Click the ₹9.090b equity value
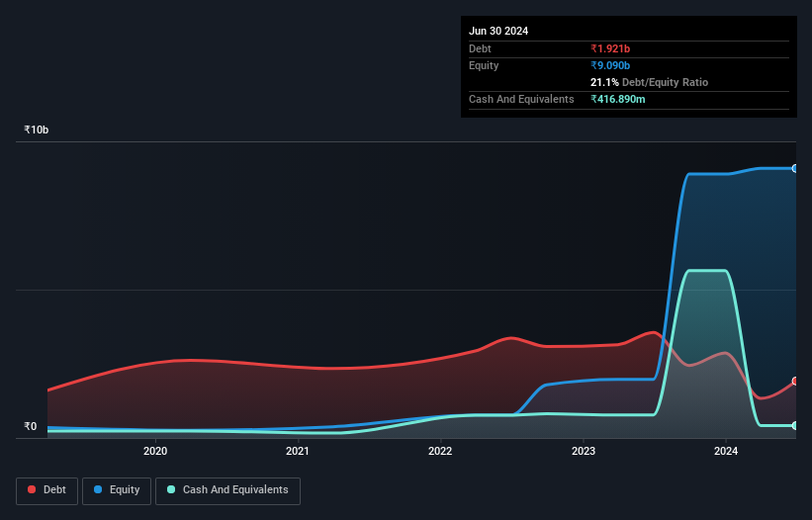This screenshot has height=520, width=812. [x=610, y=65]
